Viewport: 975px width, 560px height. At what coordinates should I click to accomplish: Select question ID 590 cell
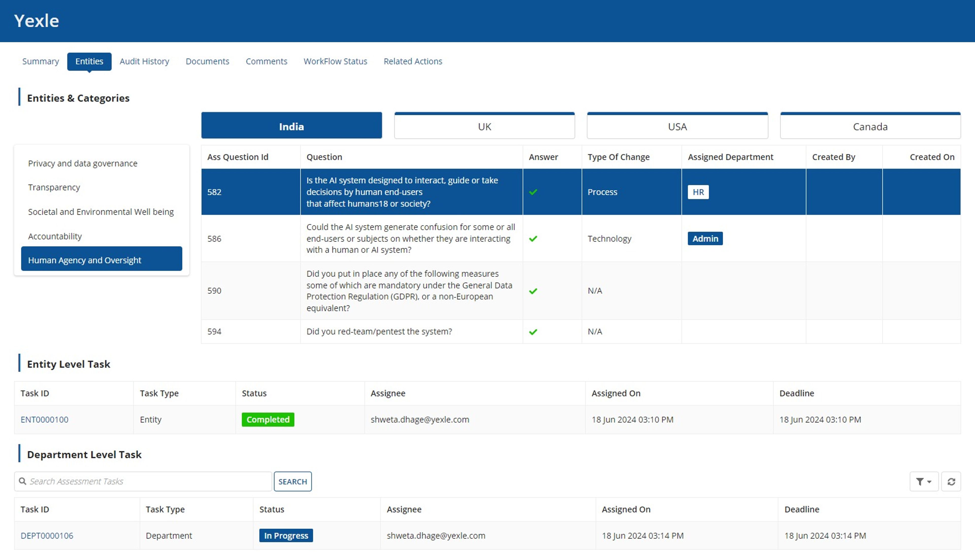(x=251, y=291)
